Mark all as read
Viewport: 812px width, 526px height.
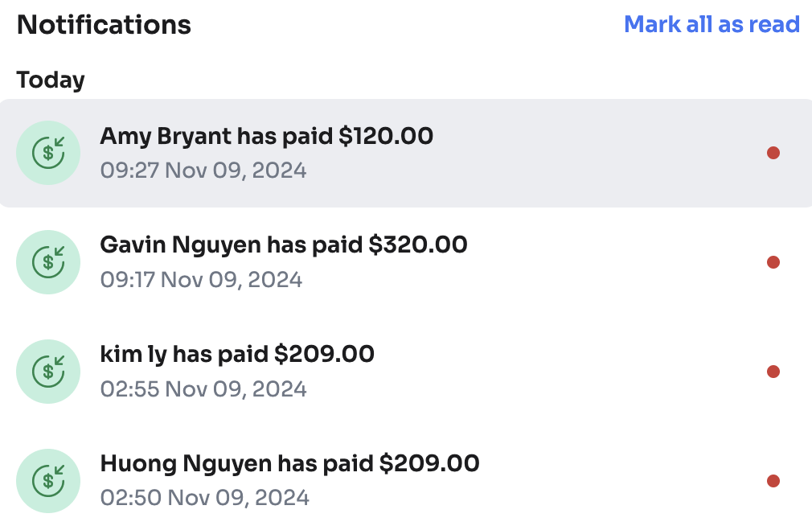click(x=712, y=24)
